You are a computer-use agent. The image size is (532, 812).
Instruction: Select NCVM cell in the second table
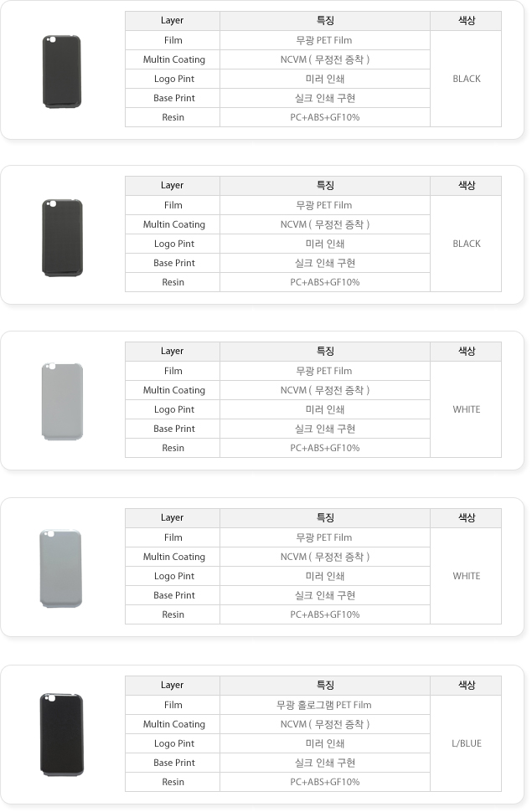pyautogui.click(x=324, y=224)
